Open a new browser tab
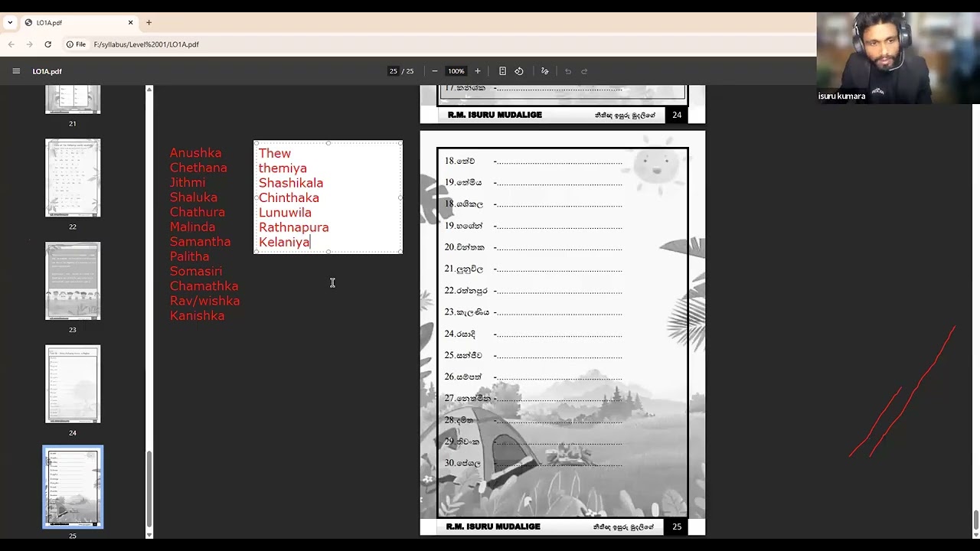Screen dimensions: 980x551 [x=149, y=23]
